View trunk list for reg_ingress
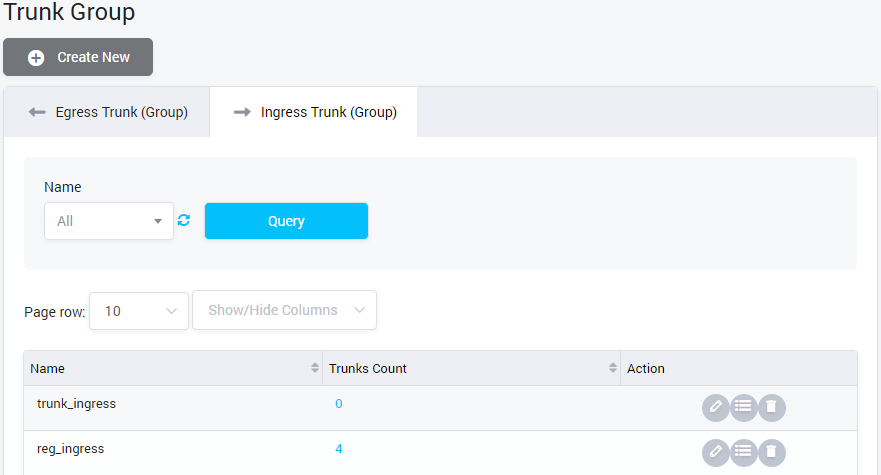The width and height of the screenshot is (881, 475). pos(744,453)
